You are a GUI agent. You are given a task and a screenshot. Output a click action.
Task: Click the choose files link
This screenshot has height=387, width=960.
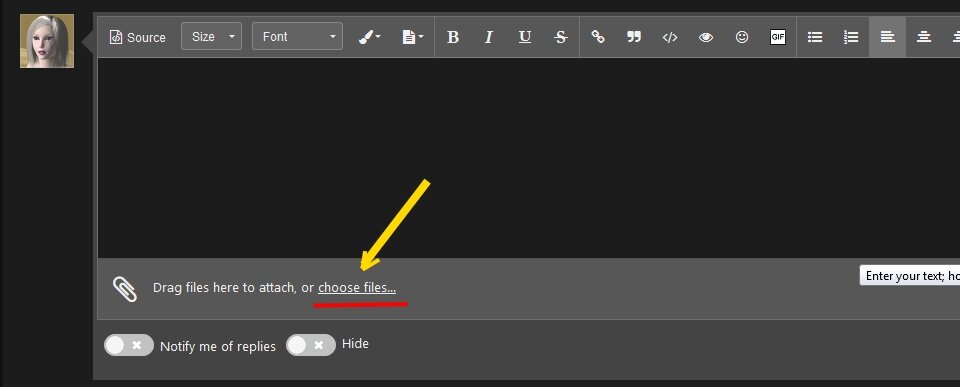357,287
